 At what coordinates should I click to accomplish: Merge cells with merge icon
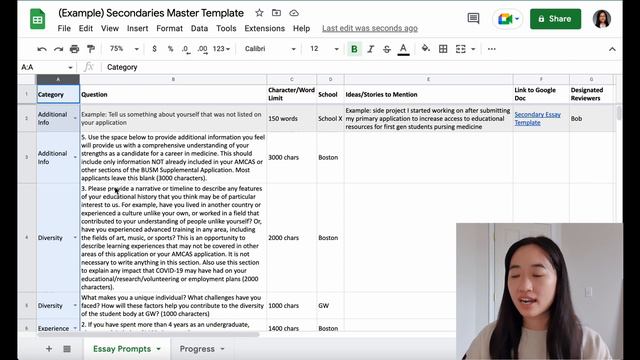point(460,49)
